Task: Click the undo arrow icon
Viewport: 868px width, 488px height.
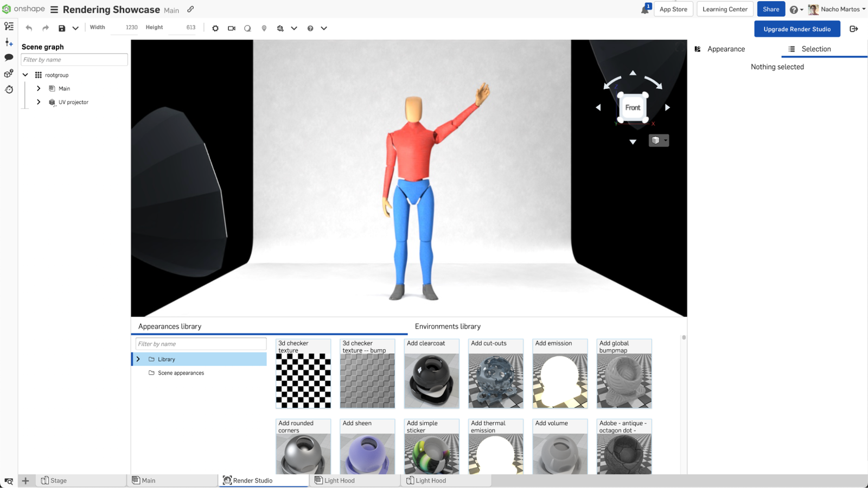Action: [29, 28]
